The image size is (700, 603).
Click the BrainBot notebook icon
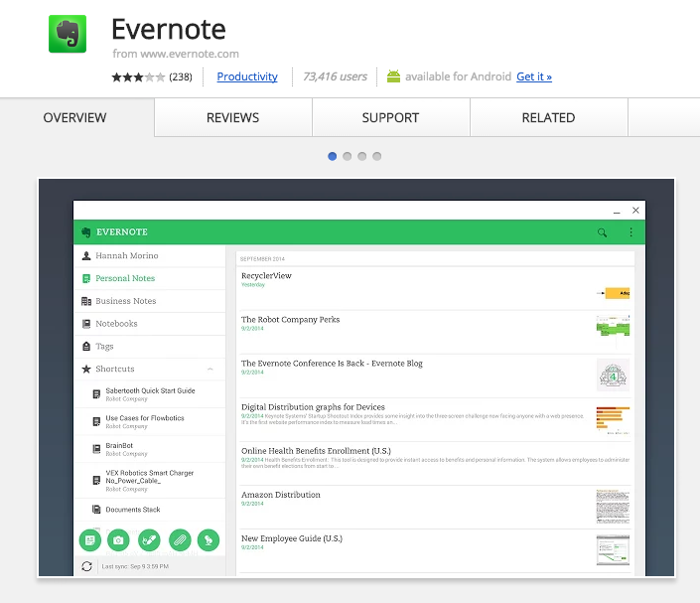tap(96, 449)
